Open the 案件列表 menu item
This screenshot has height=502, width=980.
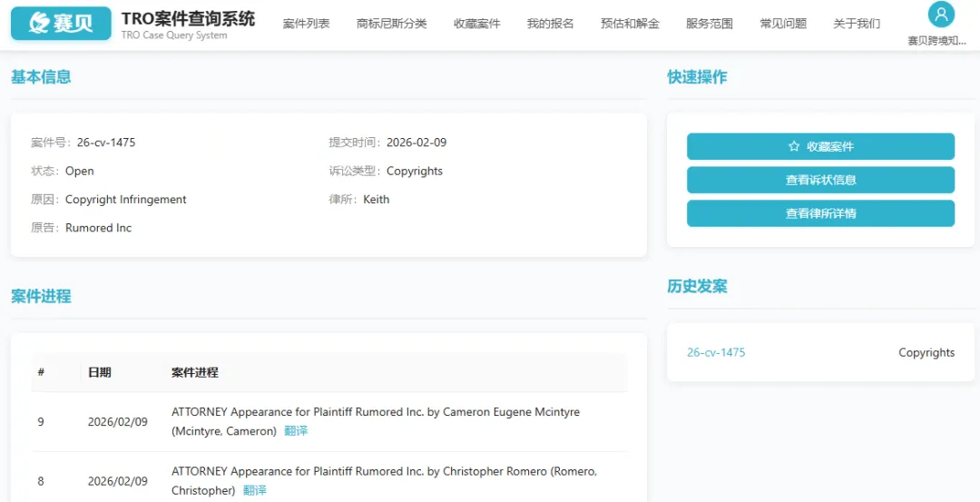[x=307, y=24]
